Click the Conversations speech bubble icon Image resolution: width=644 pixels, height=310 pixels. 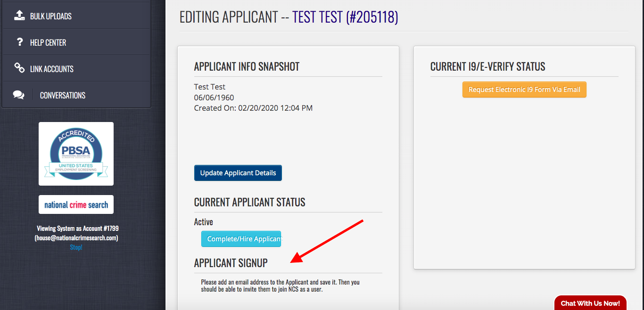19,95
